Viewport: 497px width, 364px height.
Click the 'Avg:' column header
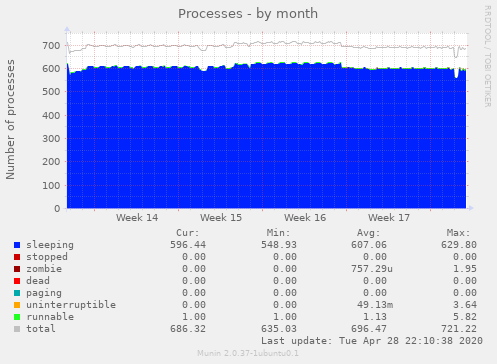click(368, 233)
